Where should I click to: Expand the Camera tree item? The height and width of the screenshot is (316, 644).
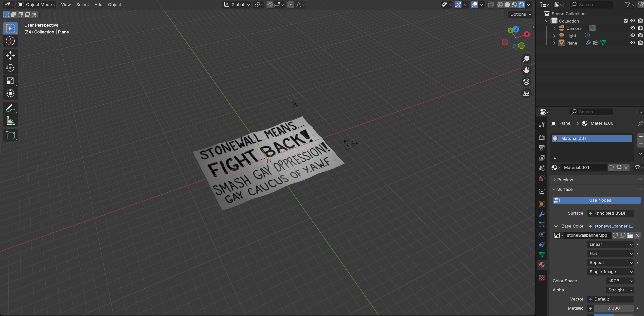tap(554, 28)
